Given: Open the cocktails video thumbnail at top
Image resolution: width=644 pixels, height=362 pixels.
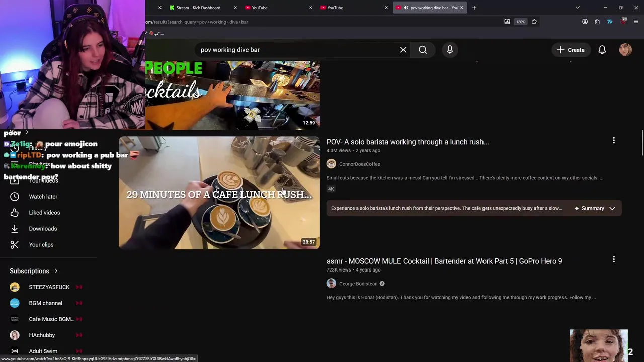Looking at the screenshot, I should click(x=232, y=96).
